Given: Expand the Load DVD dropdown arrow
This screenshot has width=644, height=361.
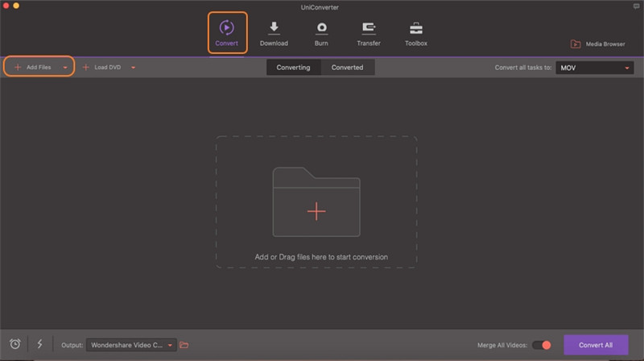Looking at the screenshot, I should pos(133,68).
